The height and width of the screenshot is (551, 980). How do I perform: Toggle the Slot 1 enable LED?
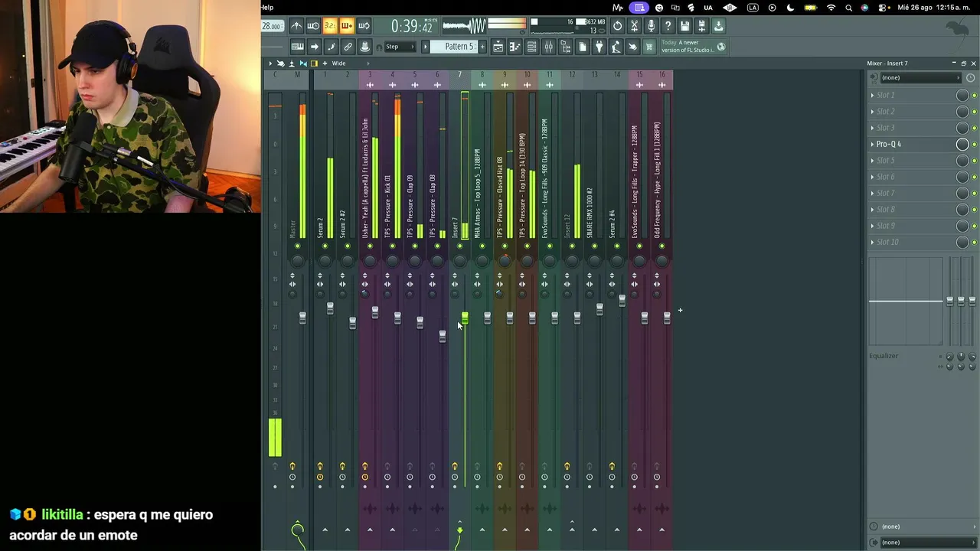click(974, 96)
